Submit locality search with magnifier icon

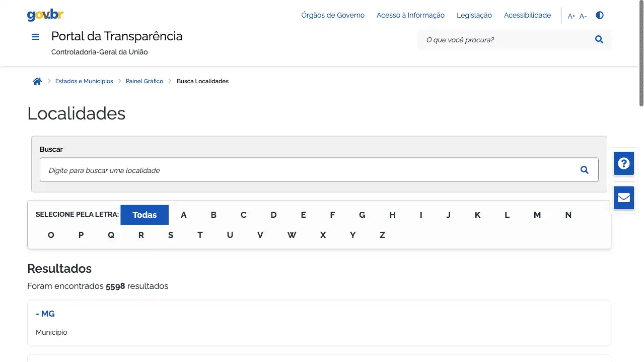(x=584, y=170)
